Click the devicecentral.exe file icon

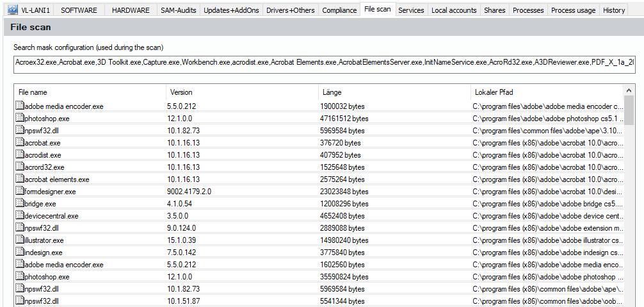(x=19, y=215)
